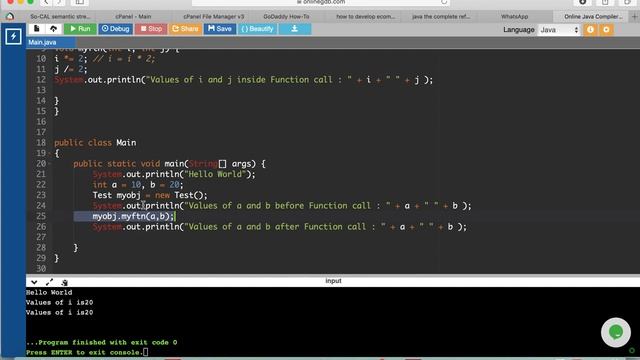Viewport: 640px width, 360px height.
Task: Click the OnlineGDB lightning logo in sidebar
Action: click(13, 37)
